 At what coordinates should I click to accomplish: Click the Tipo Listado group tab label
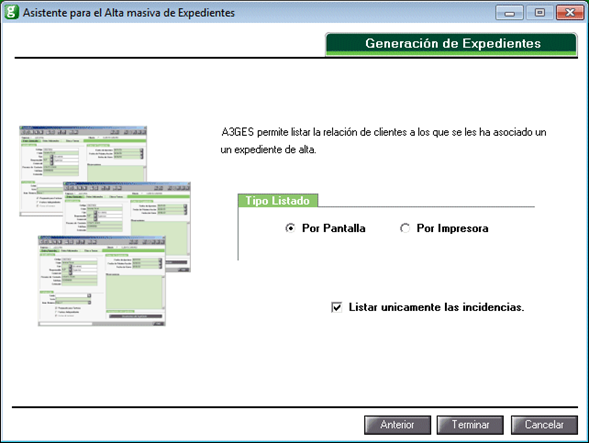point(278,201)
